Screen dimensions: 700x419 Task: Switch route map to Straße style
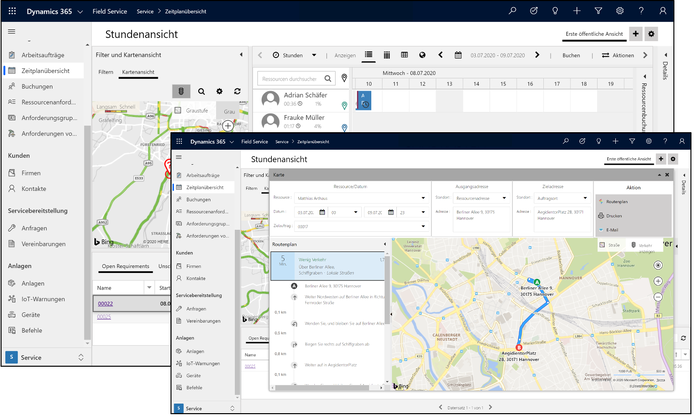(610, 245)
